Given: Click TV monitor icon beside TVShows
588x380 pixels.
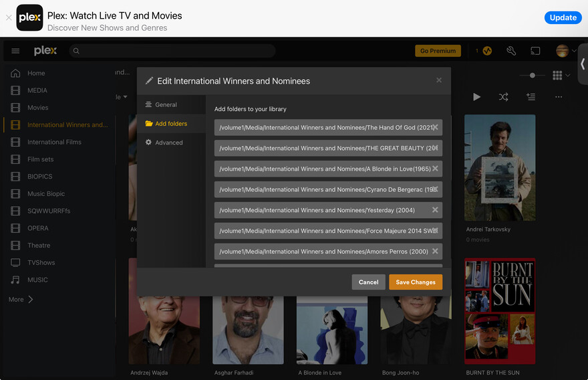Looking at the screenshot, I should coord(15,262).
